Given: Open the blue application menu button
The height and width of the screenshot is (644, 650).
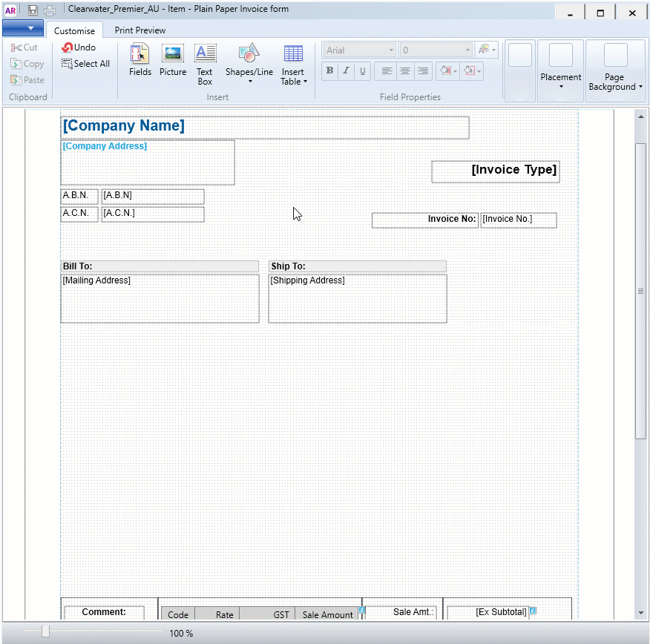Looking at the screenshot, I should pos(22,28).
